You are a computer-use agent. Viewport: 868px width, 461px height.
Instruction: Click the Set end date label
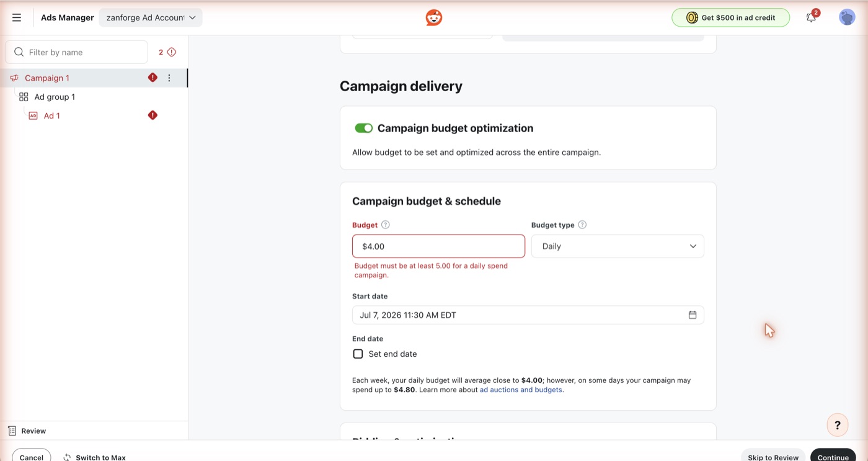coord(392,354)
